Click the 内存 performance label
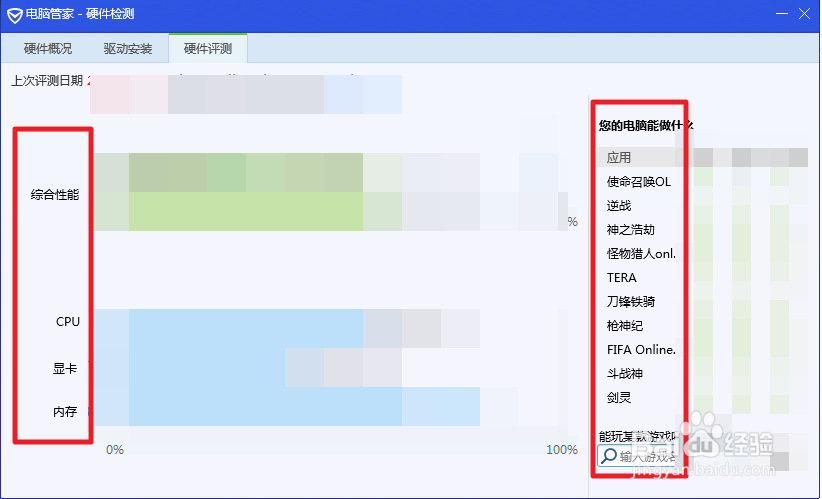This screenshot has width=822, height=499. [65, 411]
